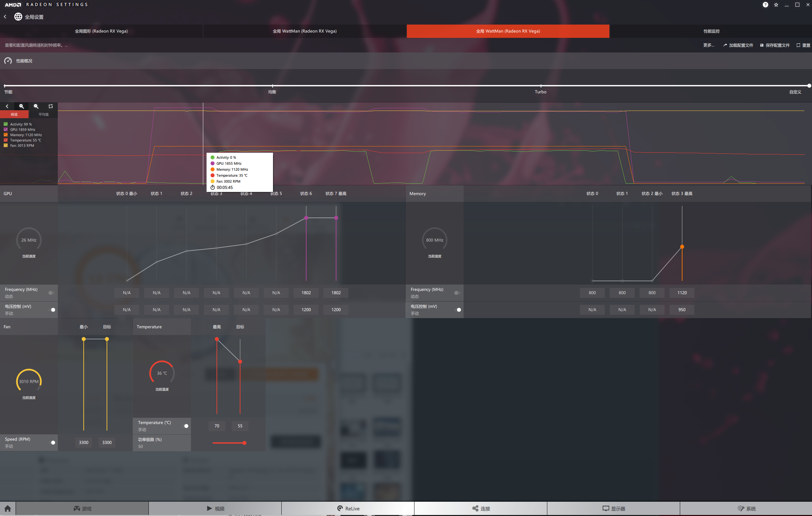Click GPU 状态 7 最高 curve point
This screenshot has height=516, width=812.
(336, 218)
